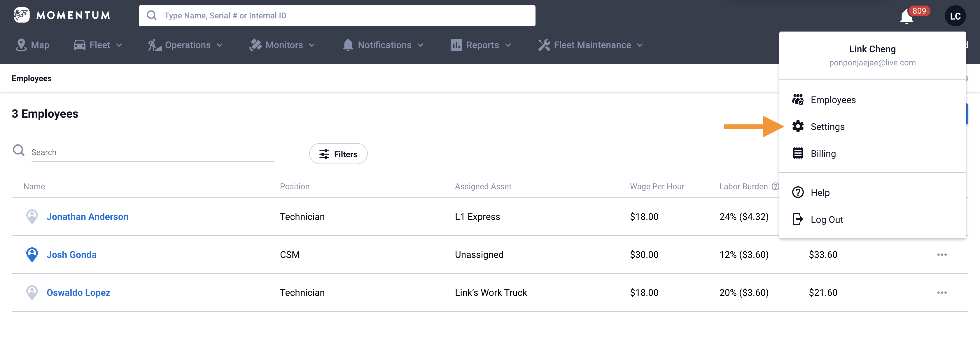The height and width of the screenshot is (344, 980).
Task: Click the Employees breadcrumb title
Action: (32, 78)
